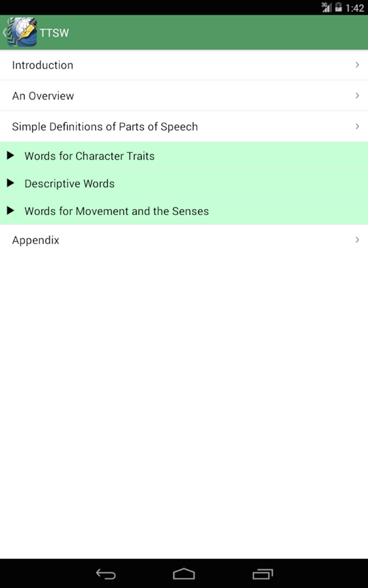Open Simple Definitions of Parts of Speech
This screenshot has height=588, width=368.
105,126
